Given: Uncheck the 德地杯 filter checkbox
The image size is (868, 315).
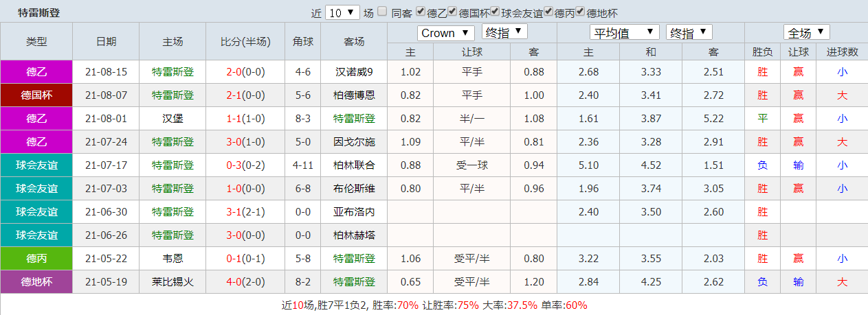Looking at the screenshot, I should pyautogui.click(x=581, y=12).
